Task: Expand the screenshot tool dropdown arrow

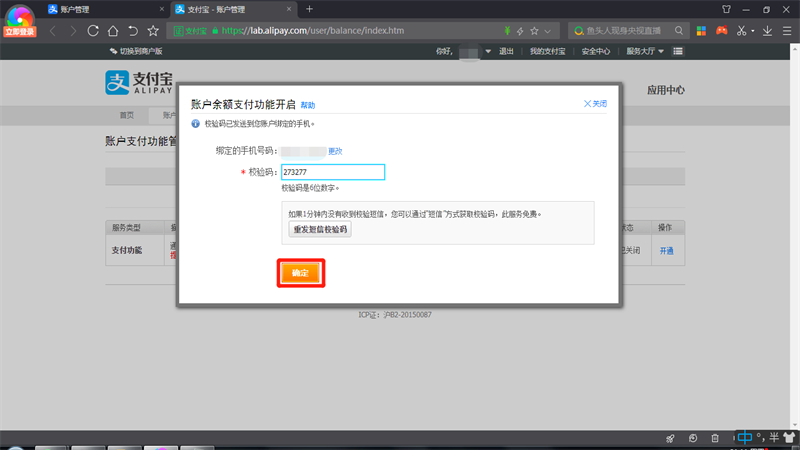Action: point(753,31)
